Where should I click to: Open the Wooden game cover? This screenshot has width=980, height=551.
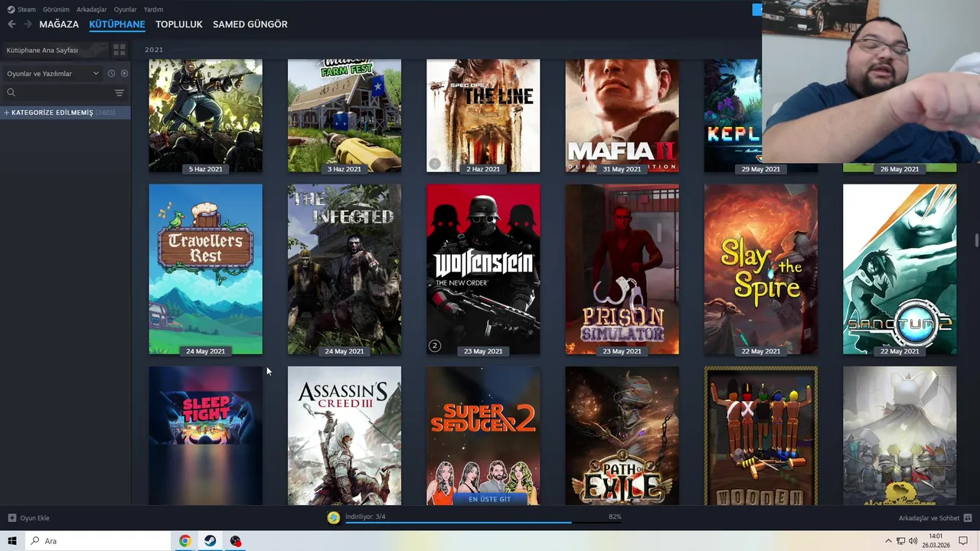click(x=760, y=435)
